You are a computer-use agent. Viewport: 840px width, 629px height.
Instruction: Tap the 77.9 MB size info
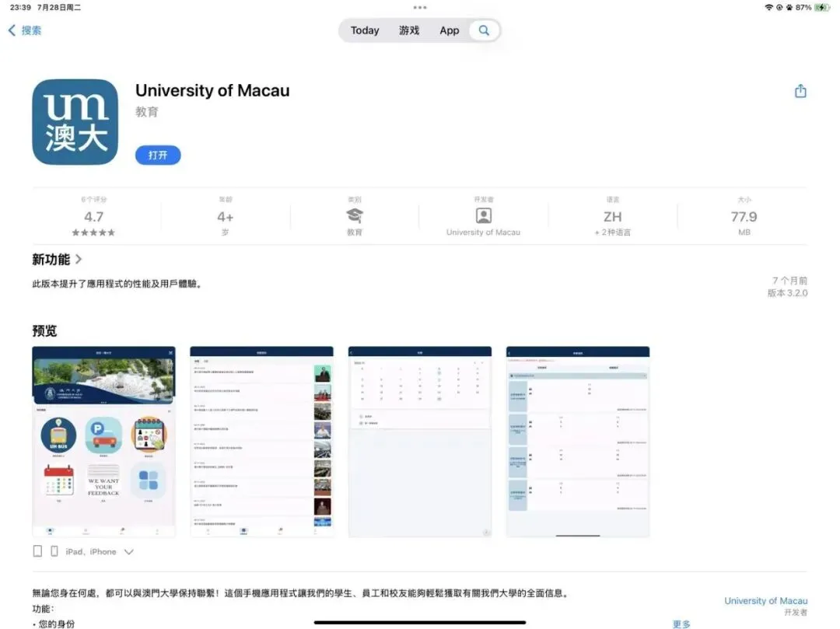(x=744, y=217)
